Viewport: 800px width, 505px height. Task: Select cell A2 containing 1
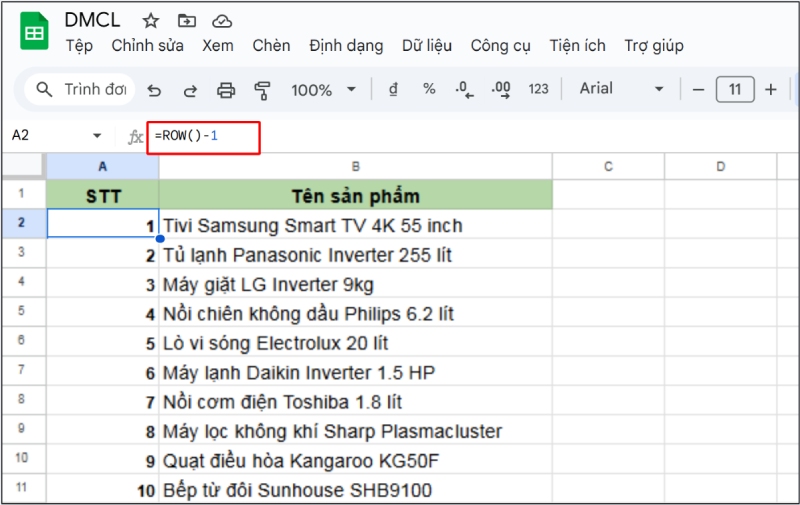coord(103,223)
